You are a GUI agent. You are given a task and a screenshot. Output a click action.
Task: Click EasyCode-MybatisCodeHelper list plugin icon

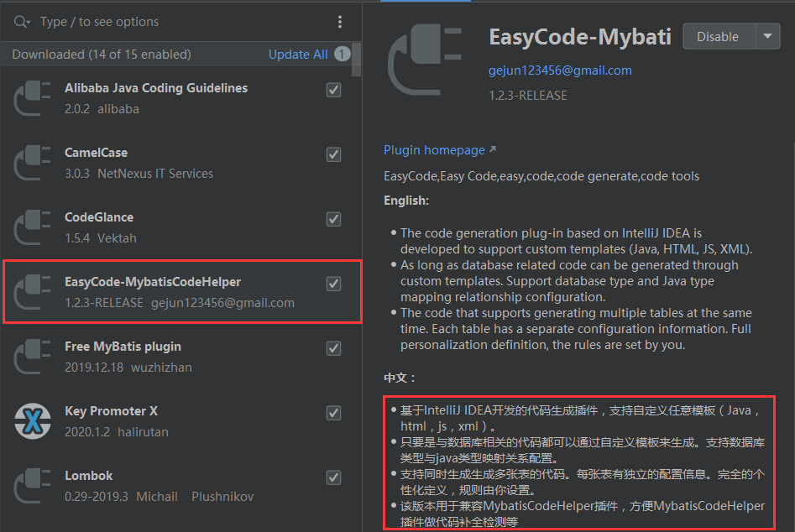(33, 292)
